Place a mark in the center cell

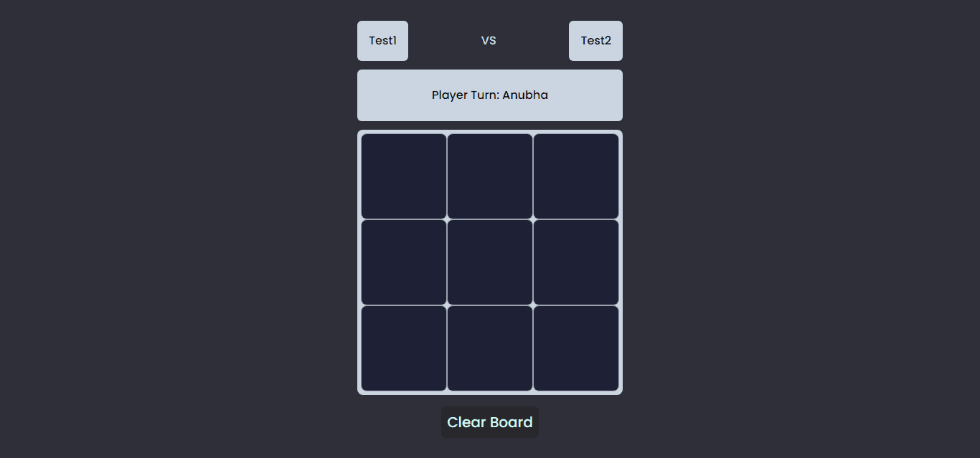coord(490,262)
